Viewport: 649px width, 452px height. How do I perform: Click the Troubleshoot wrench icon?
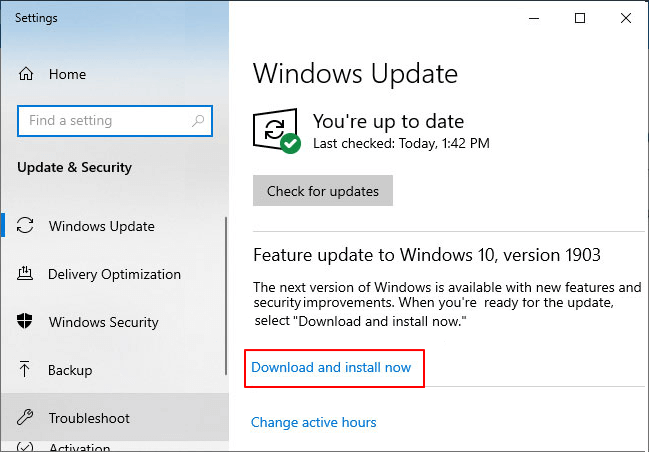pyautogui.click(x=26, y=418)
